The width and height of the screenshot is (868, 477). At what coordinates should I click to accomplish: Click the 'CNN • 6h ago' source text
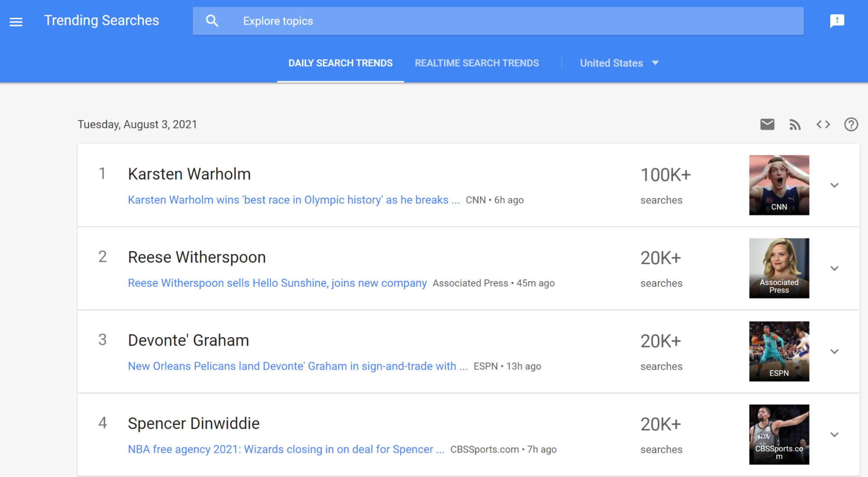[x=495, y=200]
